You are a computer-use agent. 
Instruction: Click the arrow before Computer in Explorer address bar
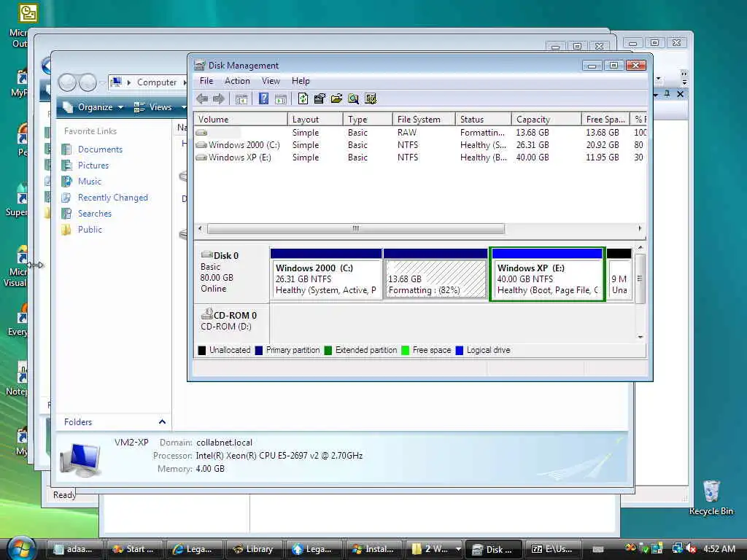click(129, 82)
